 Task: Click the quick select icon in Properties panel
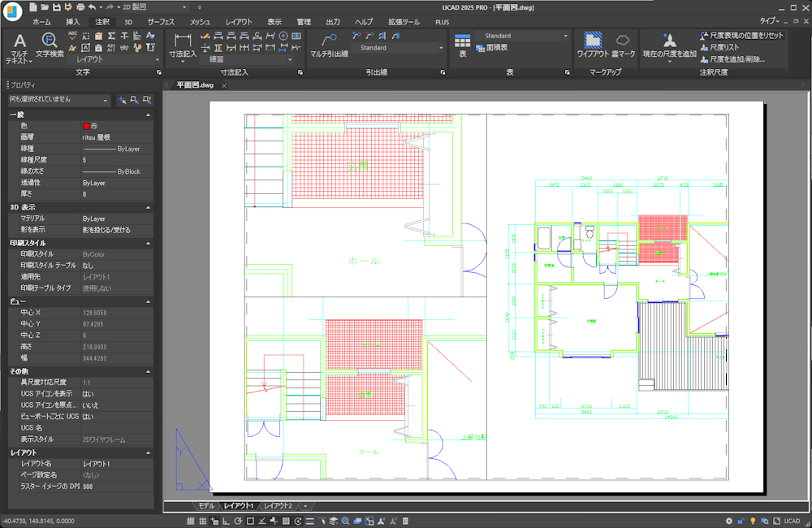(x=146, y=99)
